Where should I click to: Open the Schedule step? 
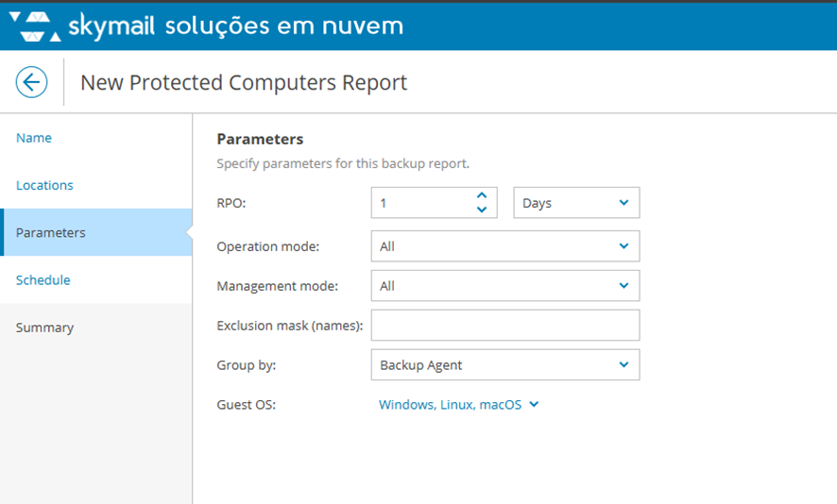pos(43,280)
